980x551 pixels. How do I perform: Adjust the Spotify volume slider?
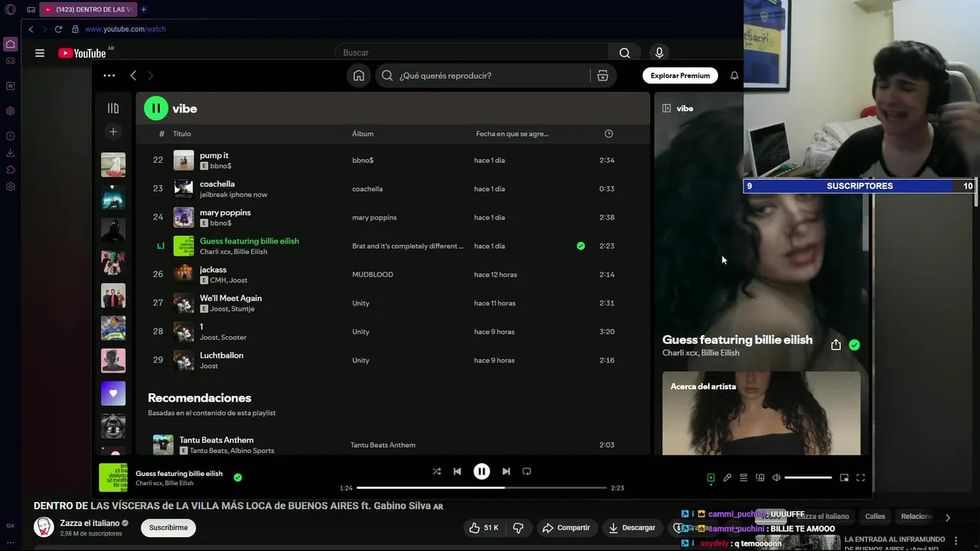808,478
